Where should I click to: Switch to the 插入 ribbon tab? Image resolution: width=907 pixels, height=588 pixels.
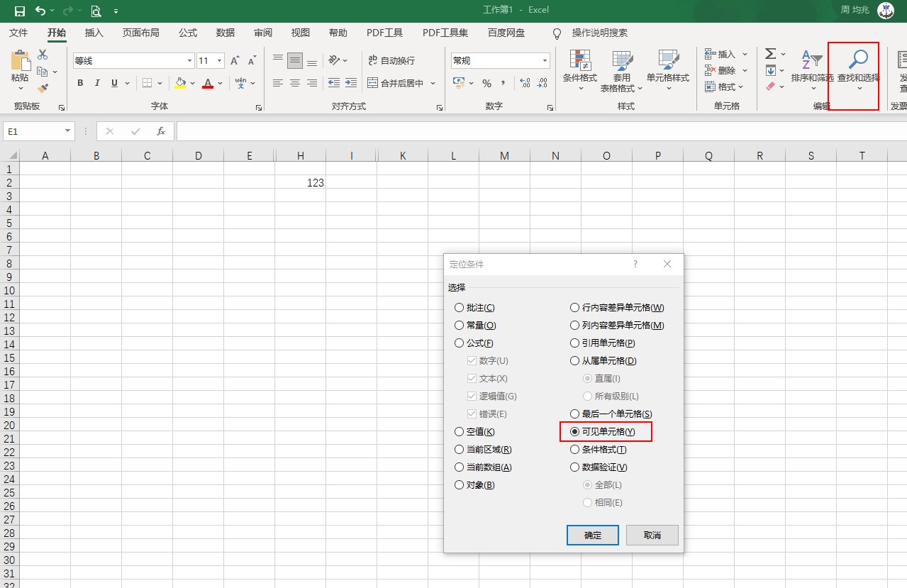point(94,33)
